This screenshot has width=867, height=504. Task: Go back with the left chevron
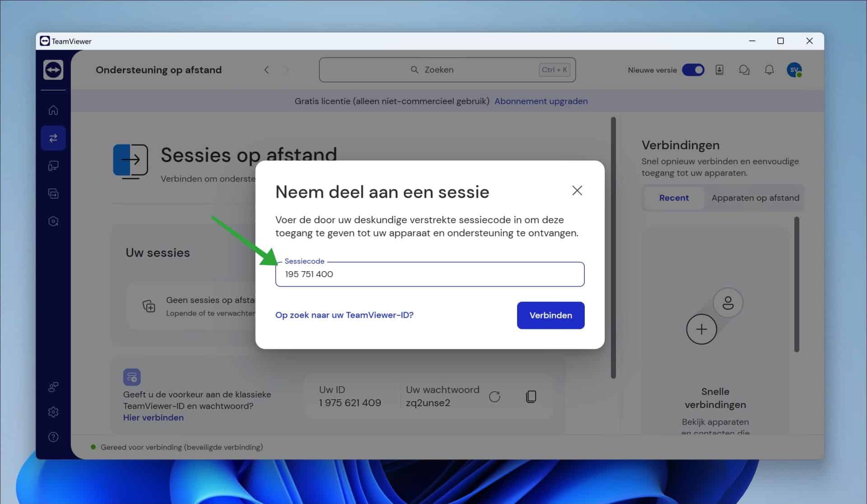pos(266,70)
